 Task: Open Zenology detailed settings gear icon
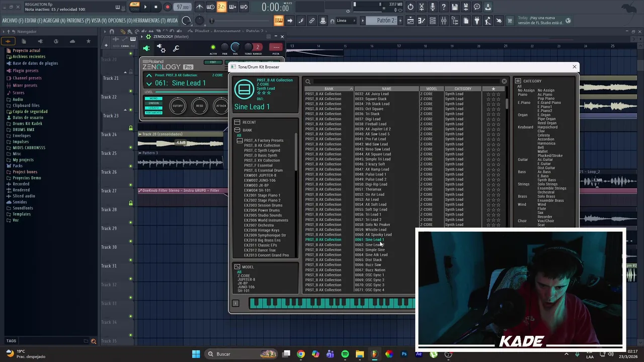[x=161, y=48]
